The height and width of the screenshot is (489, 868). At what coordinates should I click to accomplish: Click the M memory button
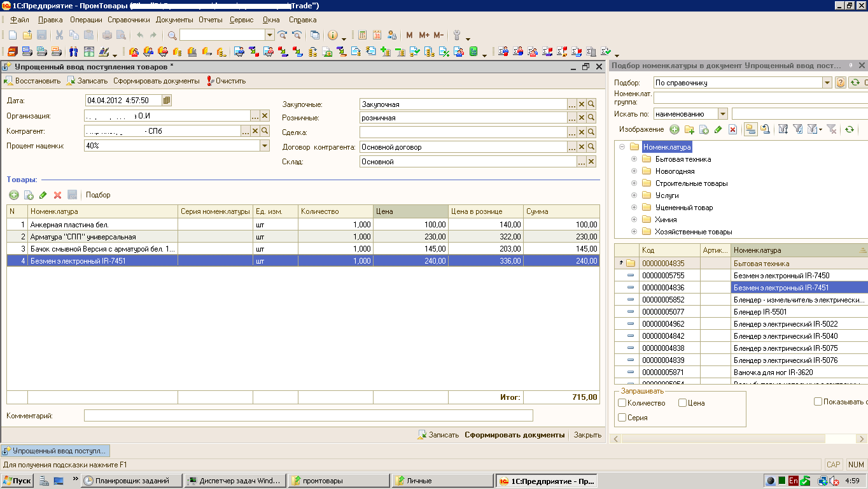(x=409, y=35)
